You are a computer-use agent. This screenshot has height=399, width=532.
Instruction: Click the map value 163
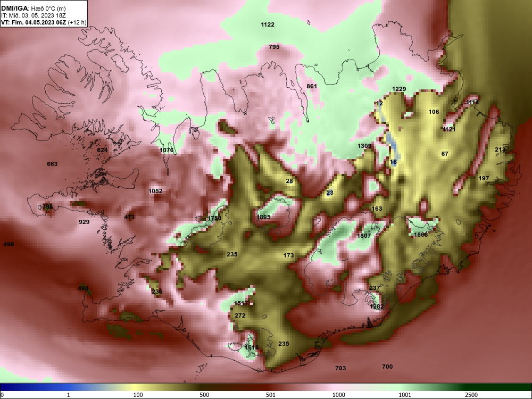[x=377, y=209]
